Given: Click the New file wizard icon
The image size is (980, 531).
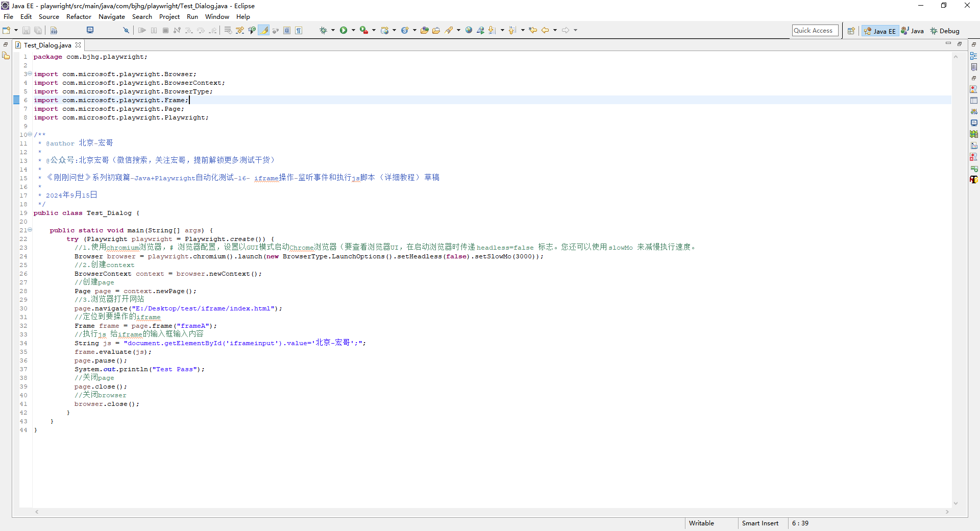Looking at the screenshot, I should coord(7,31).
